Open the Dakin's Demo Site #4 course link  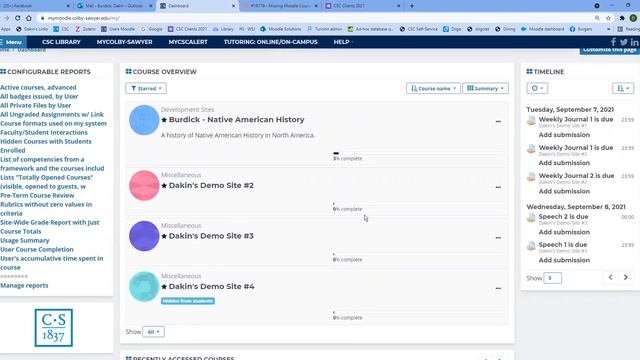click(x=211, y=287)
